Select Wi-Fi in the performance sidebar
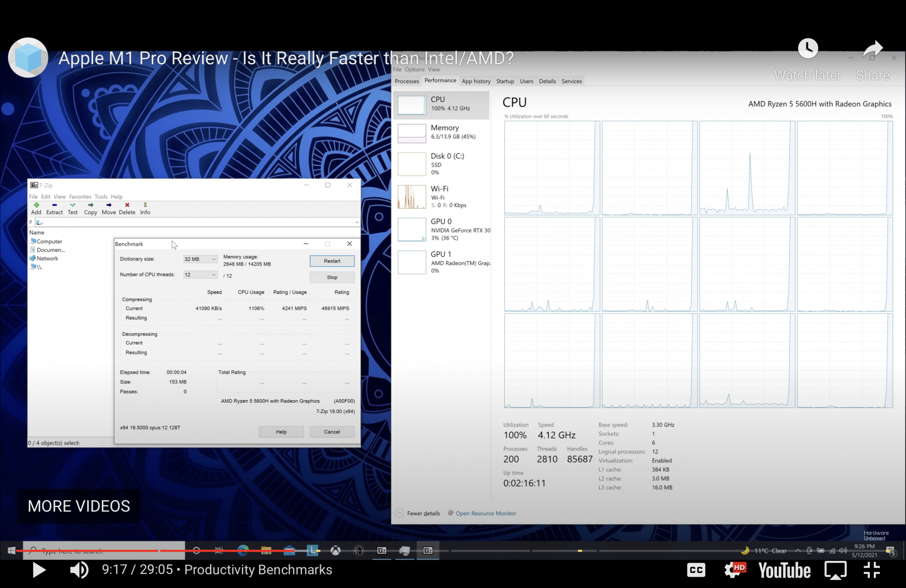Screen dimensions: 906x588 click(442, 196)
